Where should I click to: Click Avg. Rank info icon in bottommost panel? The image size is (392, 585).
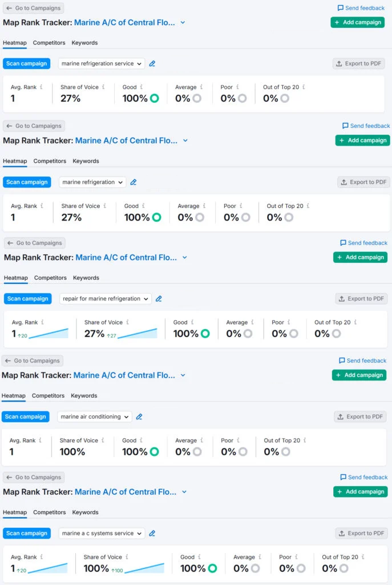[x=42, y=557]
